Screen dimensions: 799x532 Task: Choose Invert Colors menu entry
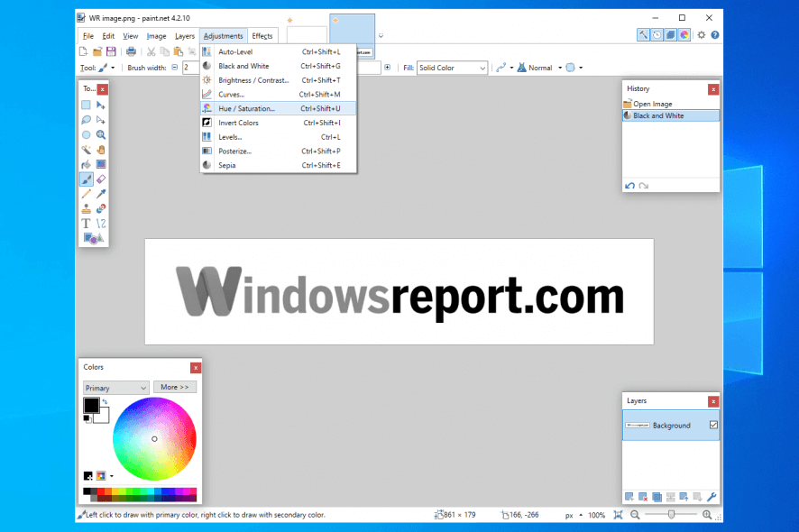(x=279, y=123)
